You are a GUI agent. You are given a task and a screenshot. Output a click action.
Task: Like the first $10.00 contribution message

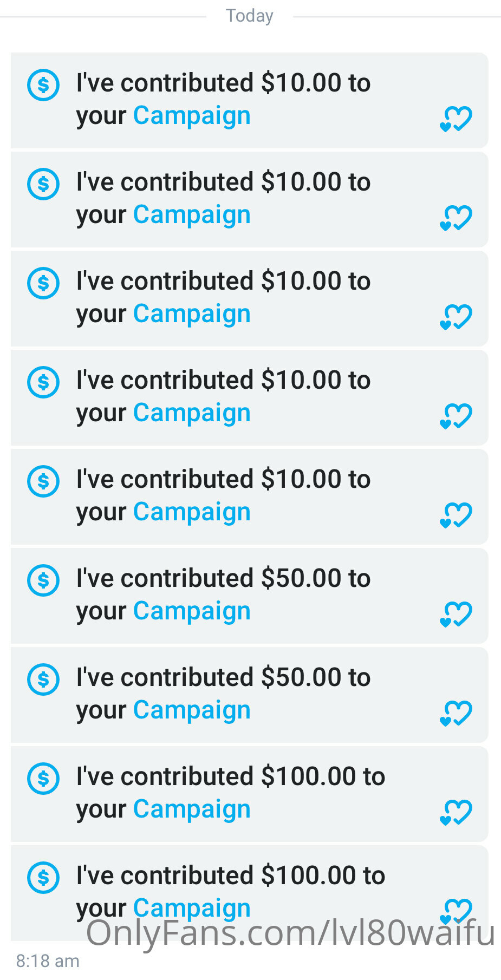456,119
